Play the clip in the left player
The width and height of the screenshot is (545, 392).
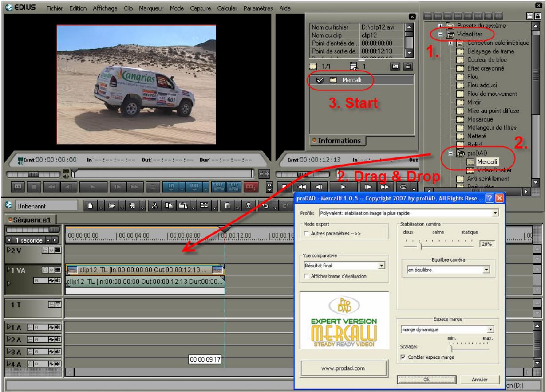(93, 187)
